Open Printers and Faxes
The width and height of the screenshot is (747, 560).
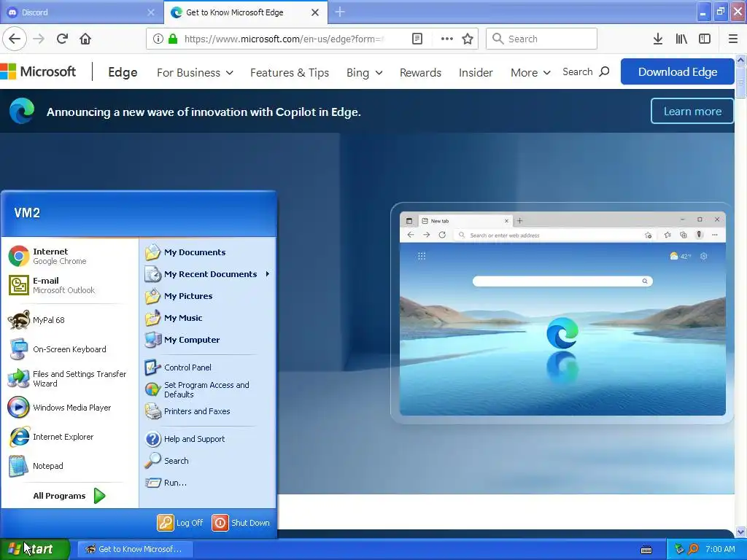click(207, 411)
